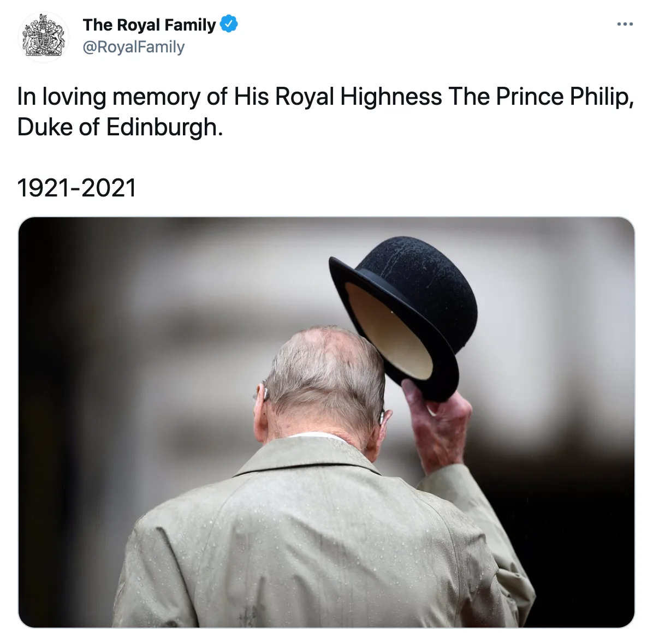
Task: Open the three-dot more options menu
Action: (x=625, y=24)
